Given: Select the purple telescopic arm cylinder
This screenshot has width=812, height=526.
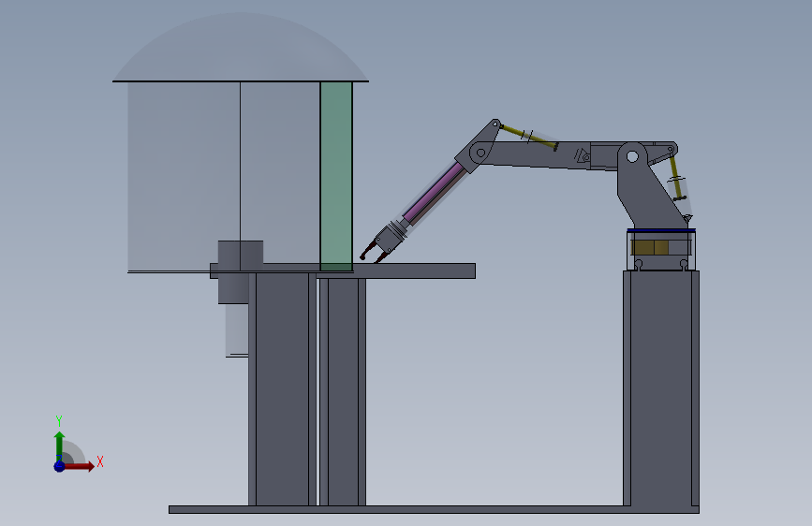Looking at the screenshot, I should pyautogui.click(x=434, y=193).
